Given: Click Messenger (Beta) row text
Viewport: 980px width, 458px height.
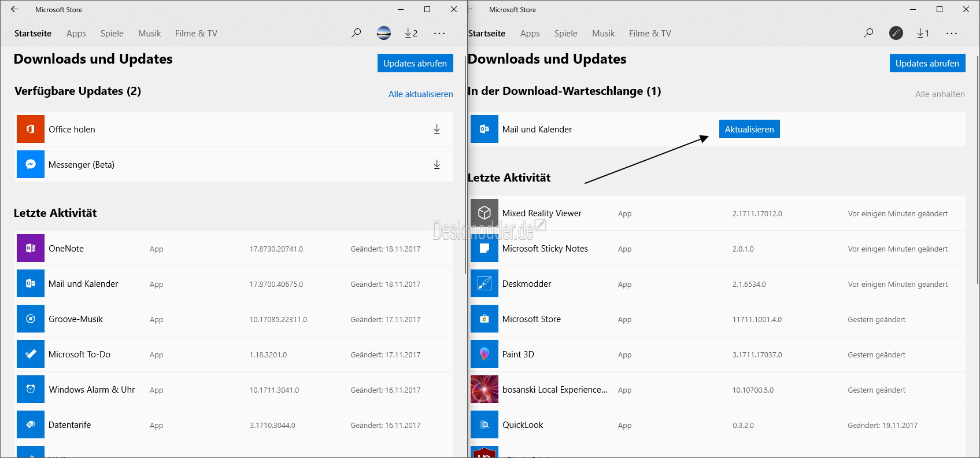Looking at the screenshot, I should [x=82, y=164].
